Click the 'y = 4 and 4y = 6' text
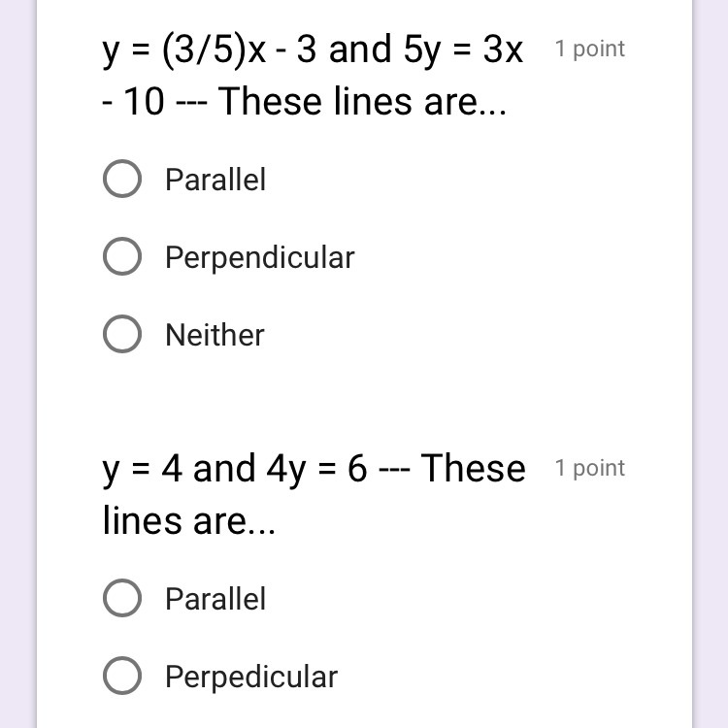 [235, 468]
